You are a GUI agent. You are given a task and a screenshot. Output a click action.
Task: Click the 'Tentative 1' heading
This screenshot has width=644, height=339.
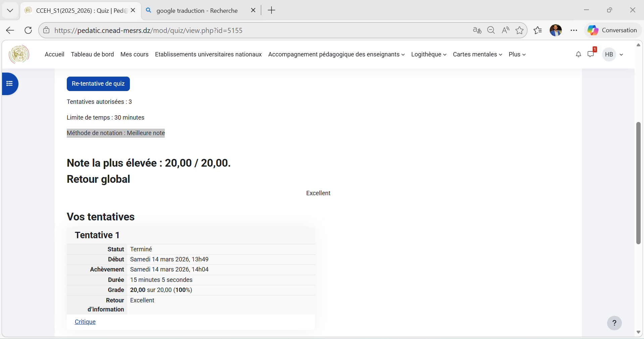[97, 235]
